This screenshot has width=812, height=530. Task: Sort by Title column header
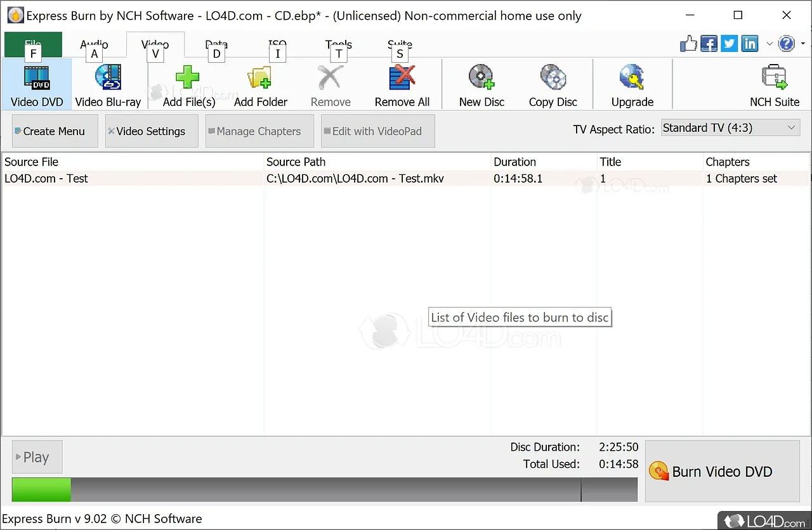coord(650,162)
